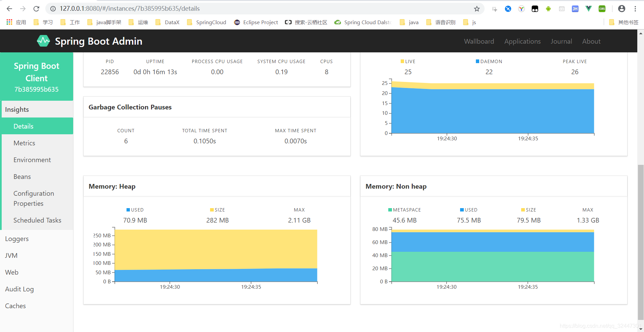Click the heap SIZE legend swatch
The image size is (644, 332).
tap(212, 210)
